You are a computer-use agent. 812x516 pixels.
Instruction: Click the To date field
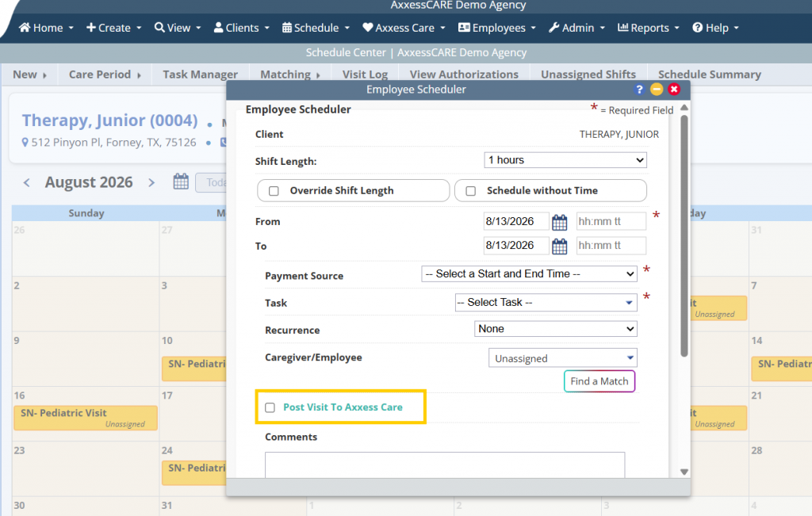tap(515, 246)
